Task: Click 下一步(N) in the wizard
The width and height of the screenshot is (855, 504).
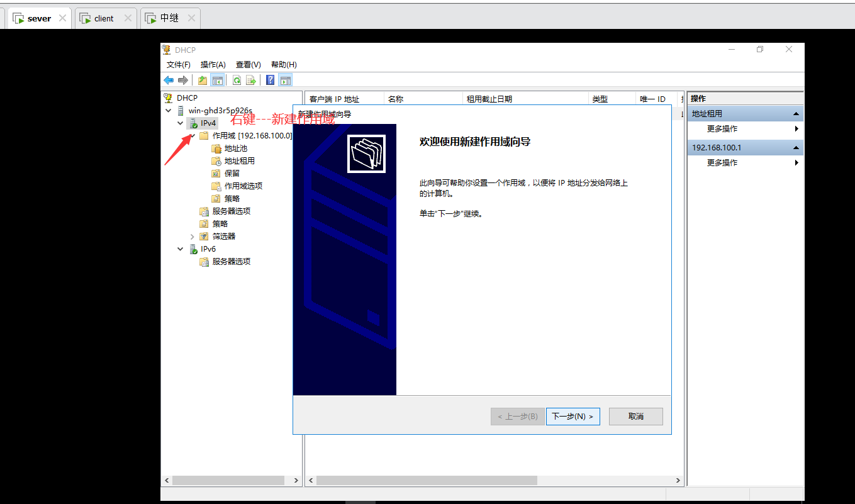Action: 573,417
